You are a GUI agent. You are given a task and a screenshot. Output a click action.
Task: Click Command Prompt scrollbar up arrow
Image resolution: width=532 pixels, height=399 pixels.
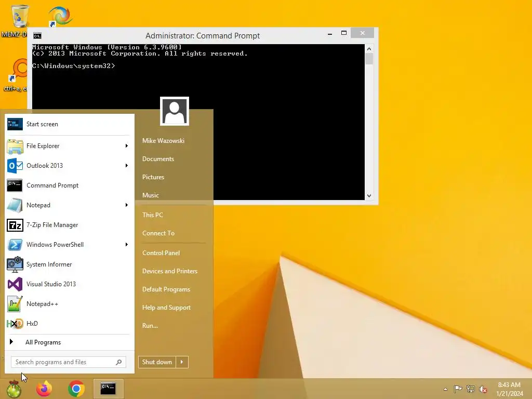tap(369, 49)
